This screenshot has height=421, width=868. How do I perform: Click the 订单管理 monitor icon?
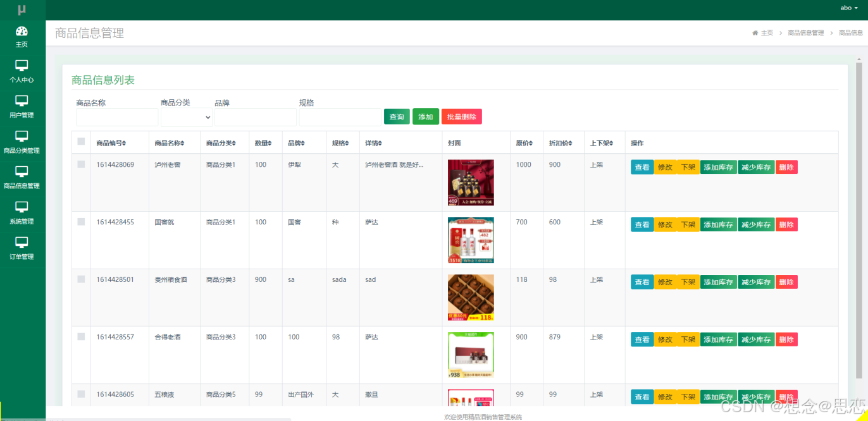pyautogui.click(x=22, y=242)
